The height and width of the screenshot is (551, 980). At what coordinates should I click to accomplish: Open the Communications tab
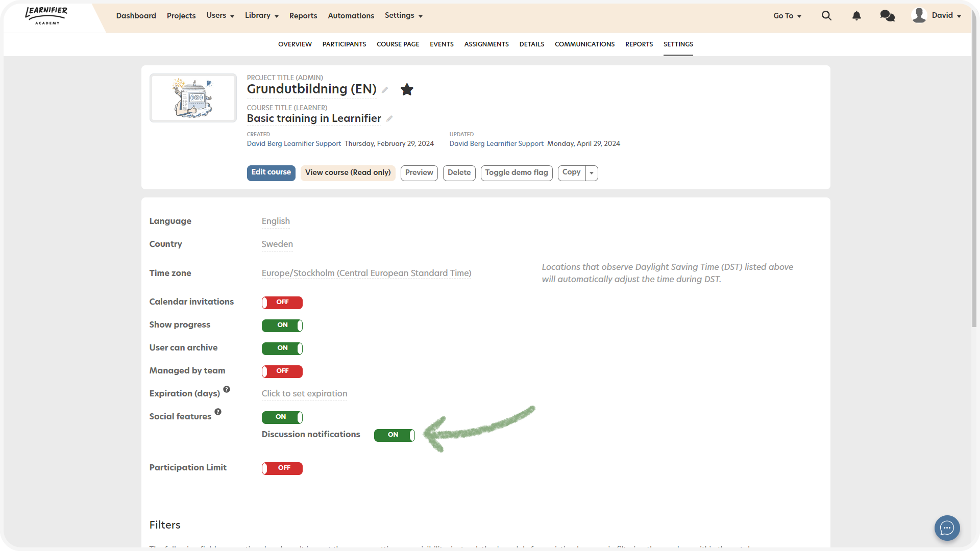click(x=584, y=44)
